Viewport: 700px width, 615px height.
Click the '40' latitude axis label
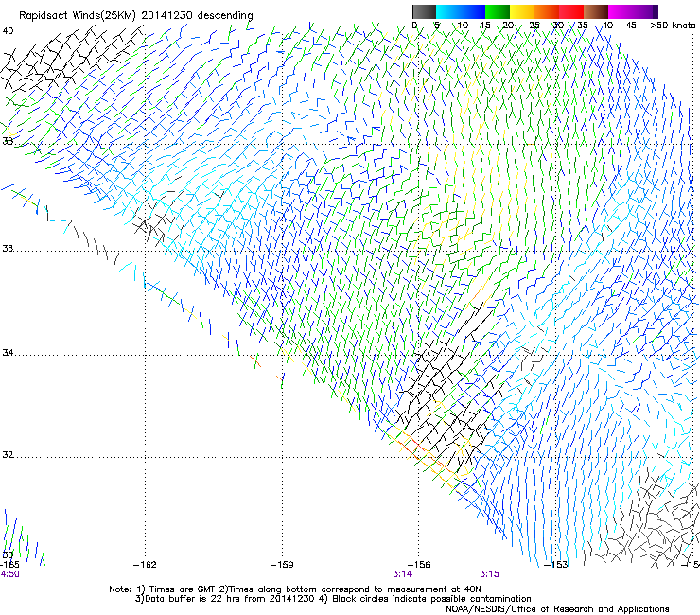pyautogui.click(x=8, y=31)
